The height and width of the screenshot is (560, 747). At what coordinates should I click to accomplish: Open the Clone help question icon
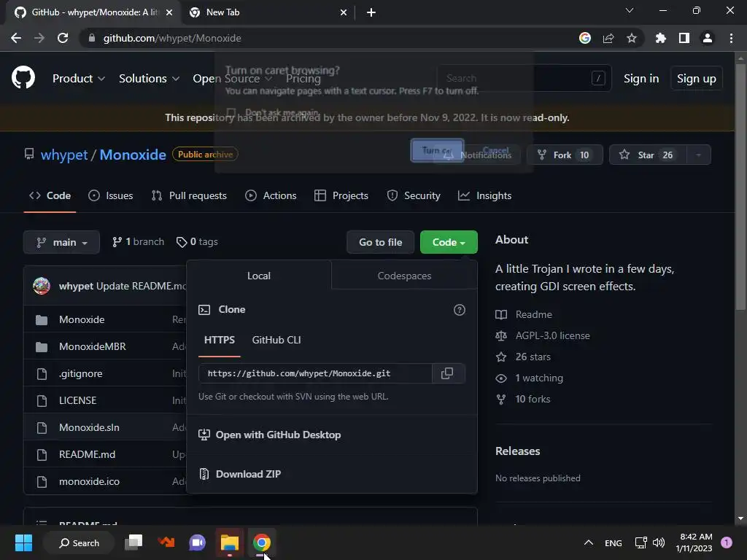coord(460,310)
